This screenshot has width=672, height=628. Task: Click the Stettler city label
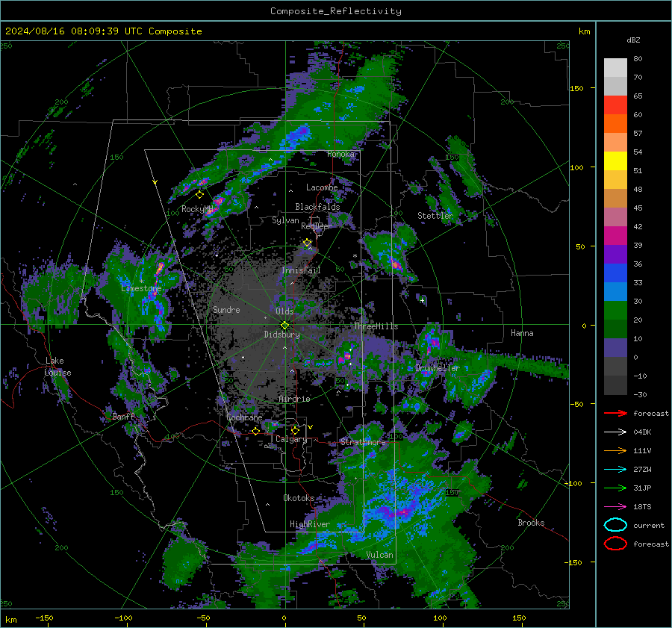[x=435, y=216]
